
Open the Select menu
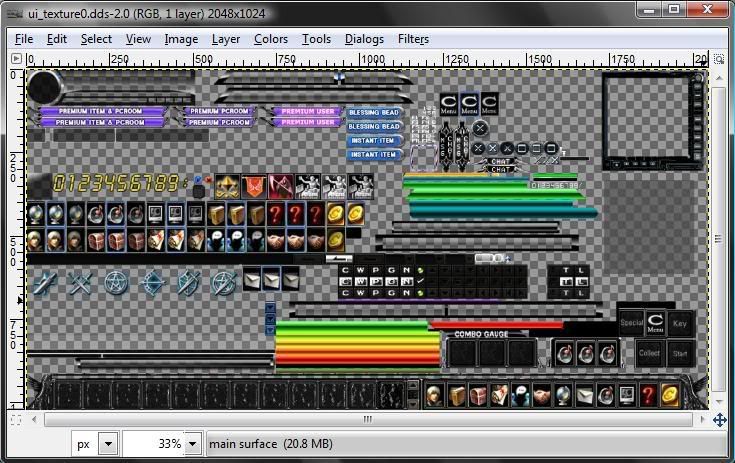[96, 39]
